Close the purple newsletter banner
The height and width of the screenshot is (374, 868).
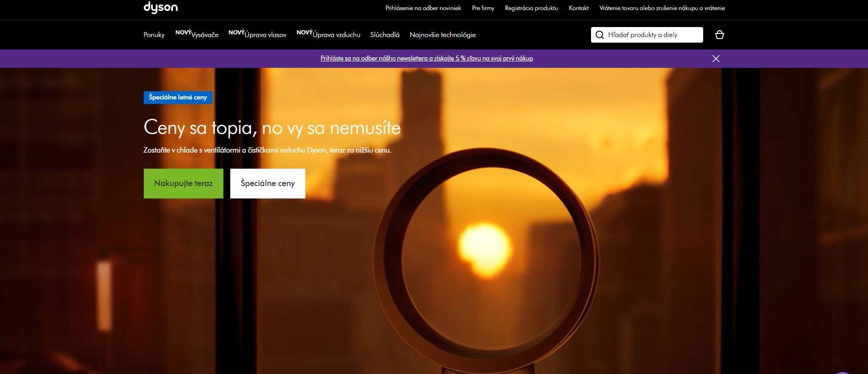tap(716, 59)
